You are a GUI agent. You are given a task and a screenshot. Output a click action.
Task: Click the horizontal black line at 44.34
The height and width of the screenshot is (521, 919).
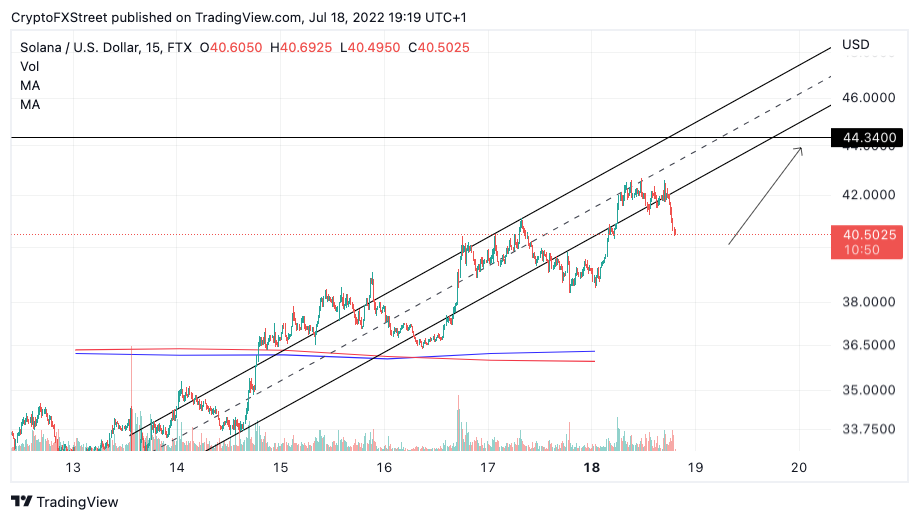pos(421,138)
